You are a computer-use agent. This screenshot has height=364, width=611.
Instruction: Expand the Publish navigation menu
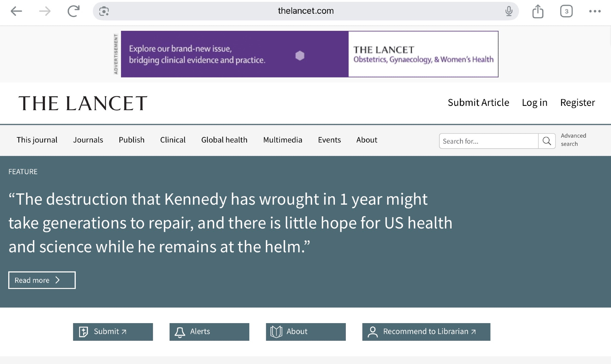click(x=132, y=140)
